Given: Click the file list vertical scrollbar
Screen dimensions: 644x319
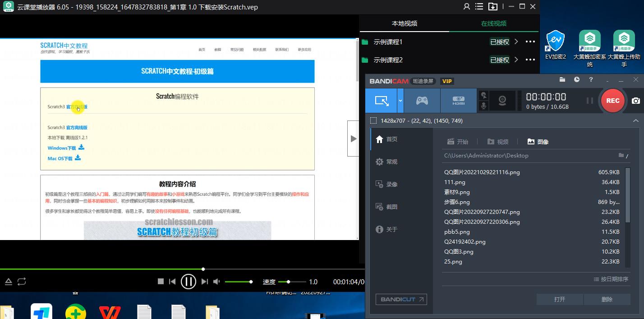Looking at the screenshot, I should [628, 195].
